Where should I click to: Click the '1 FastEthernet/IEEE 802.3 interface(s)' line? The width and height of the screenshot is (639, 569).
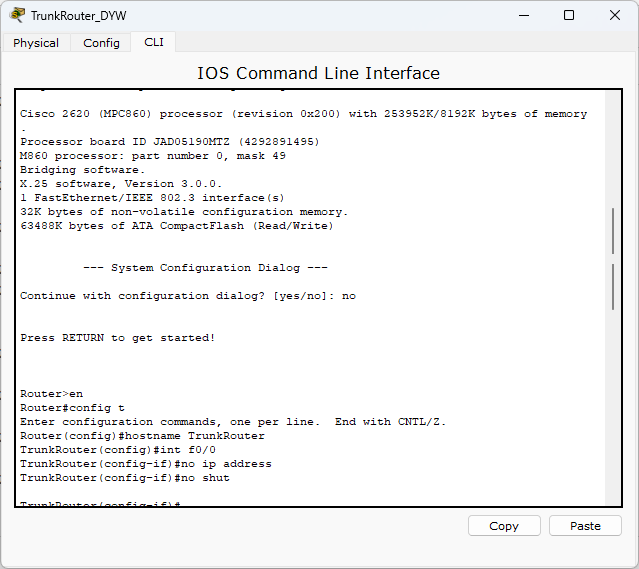click(x=152, y=198)
